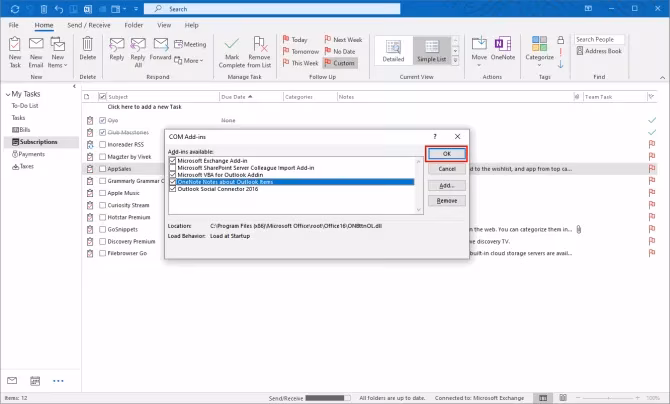The width and height of the screenshot is (670, 404).
Task: Toggle Outlook Social Connector 2016 checkbox
Action: [173, 189]
